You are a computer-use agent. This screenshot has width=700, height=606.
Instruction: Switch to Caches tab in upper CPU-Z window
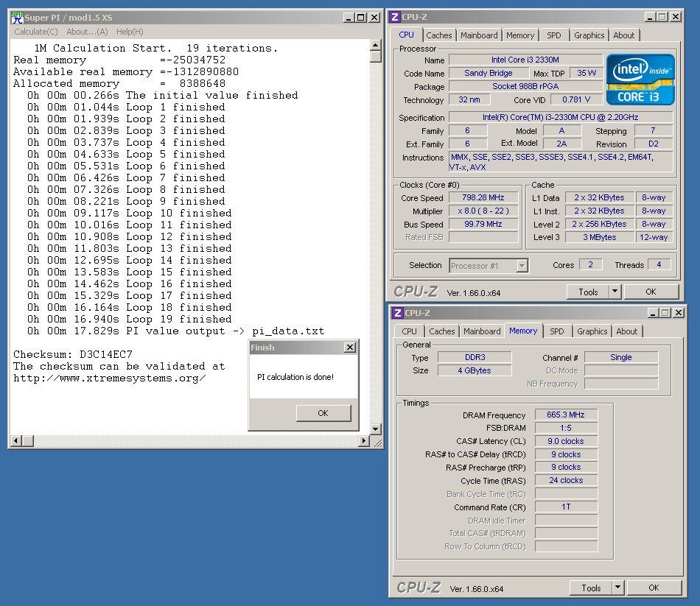[439, 35]
